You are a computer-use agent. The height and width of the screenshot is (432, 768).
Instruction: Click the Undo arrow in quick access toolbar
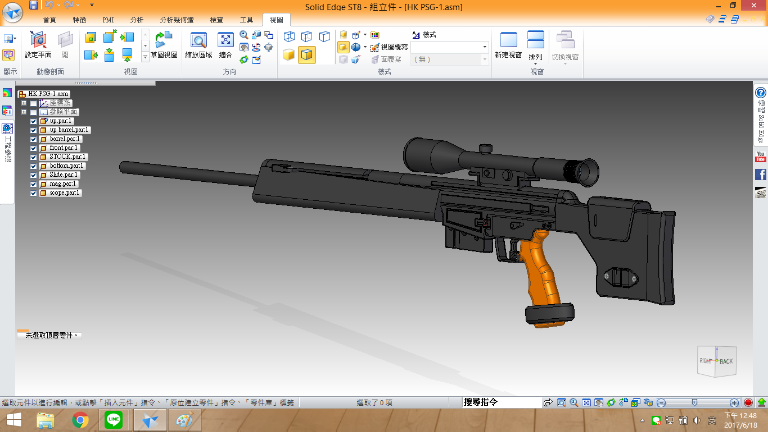pos(49,5)
